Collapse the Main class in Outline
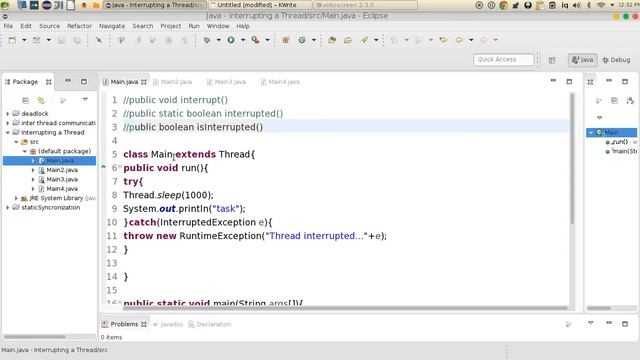Screen dimensions: 640x360 (x=591, y=133)
